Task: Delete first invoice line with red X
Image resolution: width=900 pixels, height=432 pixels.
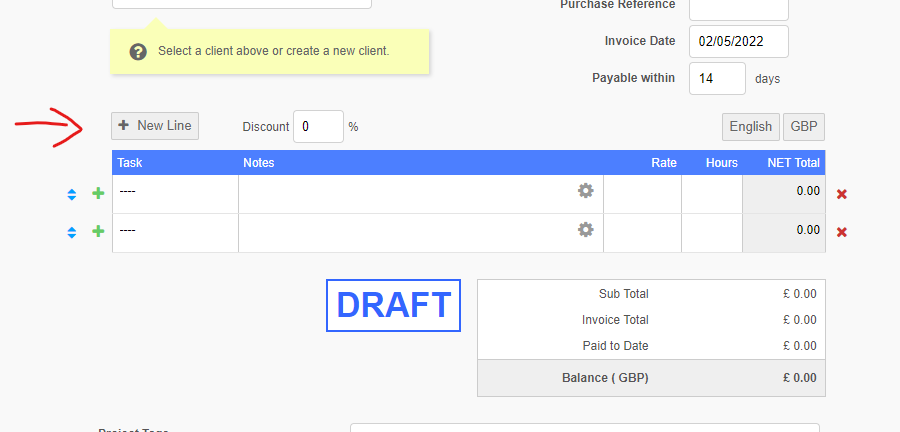Action: click(842, 194)
